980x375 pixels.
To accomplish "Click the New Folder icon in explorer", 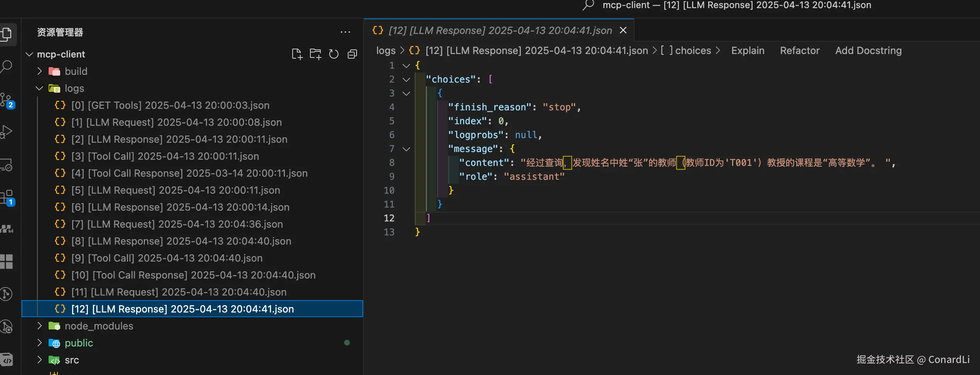I will pyautogui.click(x=315, y=54).
